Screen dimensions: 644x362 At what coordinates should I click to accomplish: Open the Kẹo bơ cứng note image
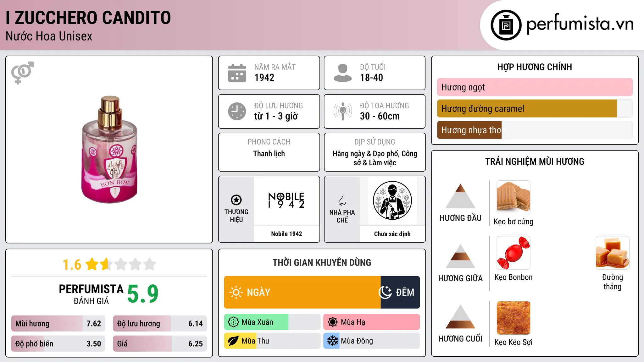[513, 197]
